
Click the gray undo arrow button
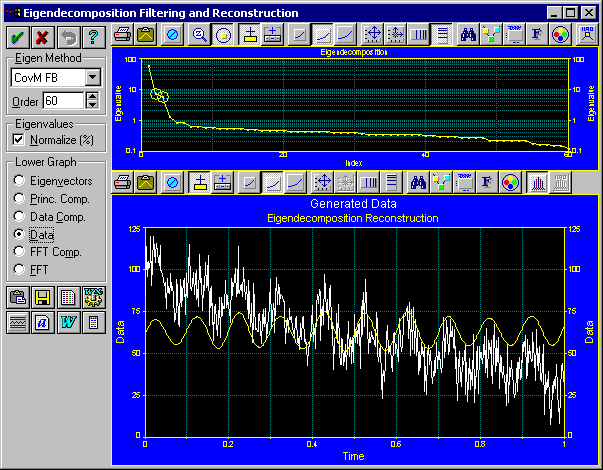(x=68, y=37)
